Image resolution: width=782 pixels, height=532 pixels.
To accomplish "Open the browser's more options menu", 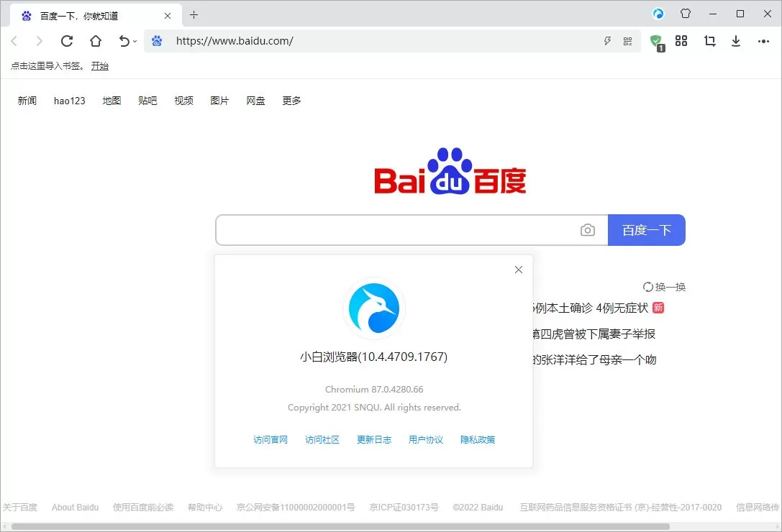I will click(x=763, y=41).
